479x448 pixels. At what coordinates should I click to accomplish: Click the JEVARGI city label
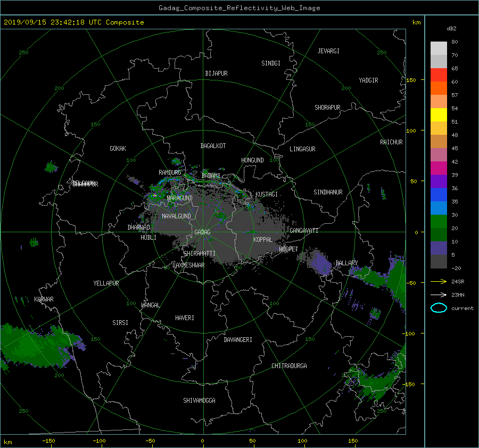(x=328, y=51)
